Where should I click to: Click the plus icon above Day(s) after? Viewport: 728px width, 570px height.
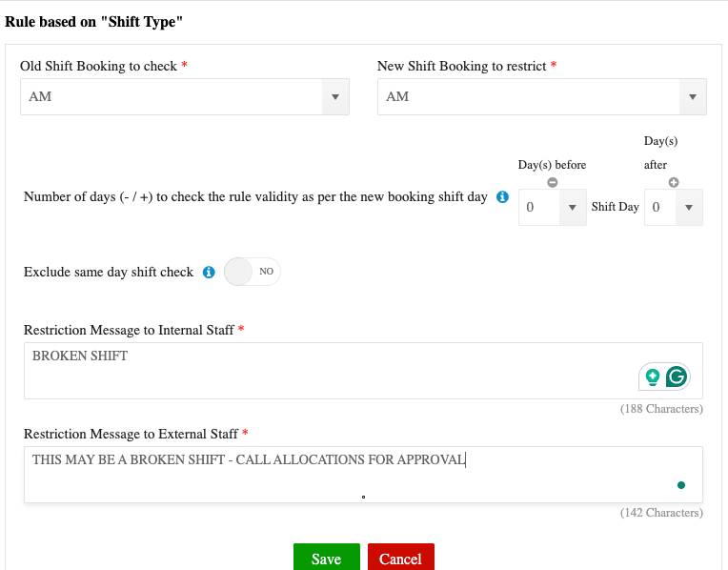coord(674,182)
